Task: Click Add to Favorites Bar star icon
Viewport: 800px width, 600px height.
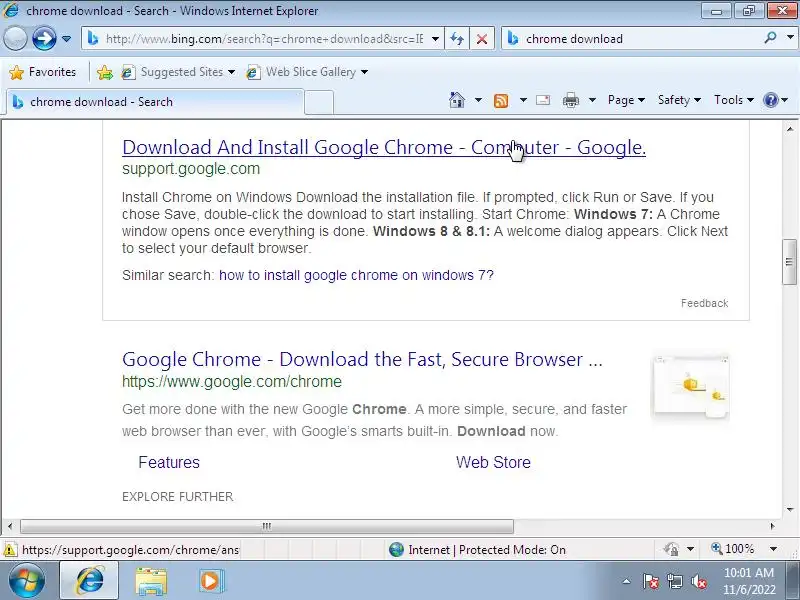Action: pyautogui.click(x=105, y=72)
